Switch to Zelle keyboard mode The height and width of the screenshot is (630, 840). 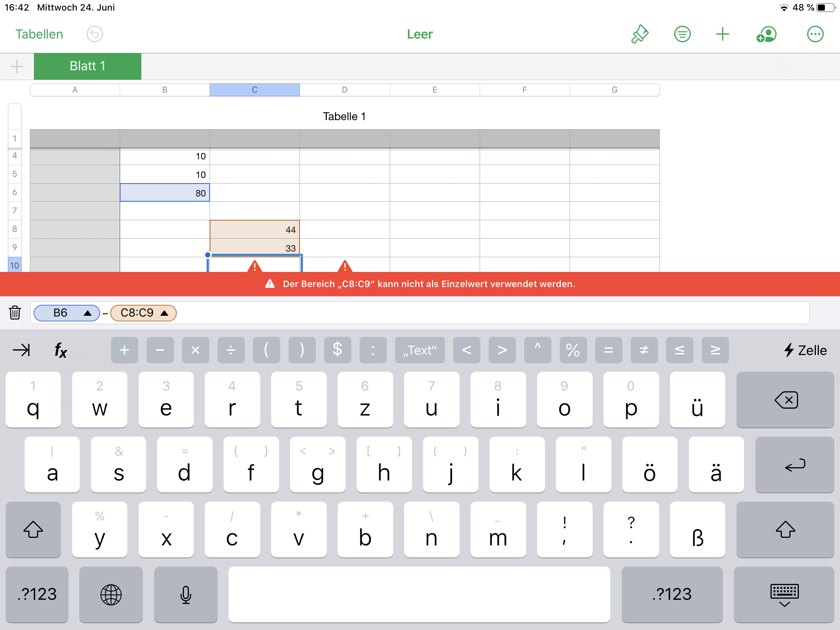tap(805, 350)
